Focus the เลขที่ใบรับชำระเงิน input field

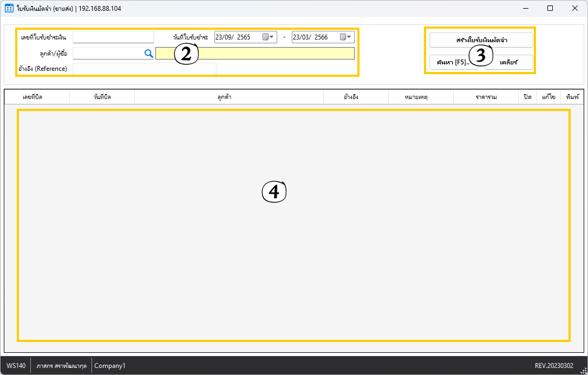[x=113, y=37]
